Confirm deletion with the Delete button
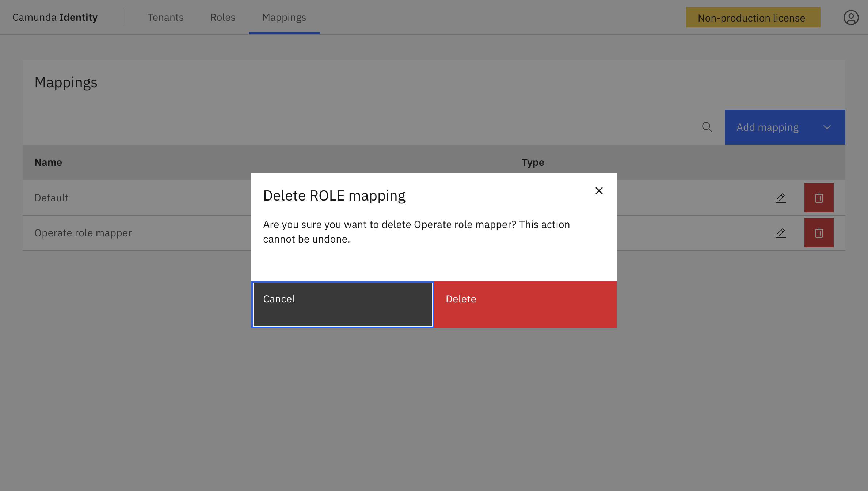 click(525, 304)
